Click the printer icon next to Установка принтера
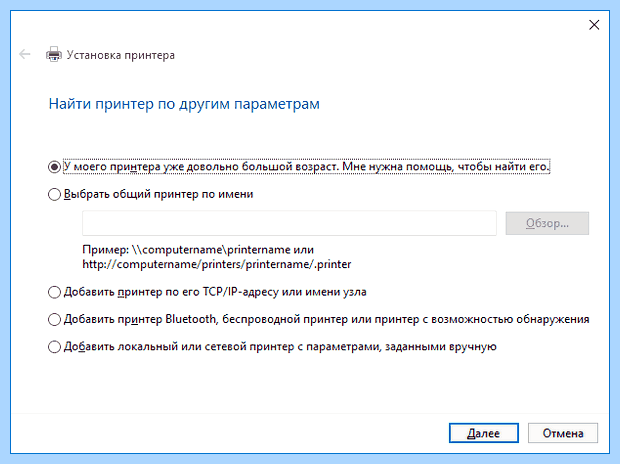 pyautogui.click(x=54, y=54)
